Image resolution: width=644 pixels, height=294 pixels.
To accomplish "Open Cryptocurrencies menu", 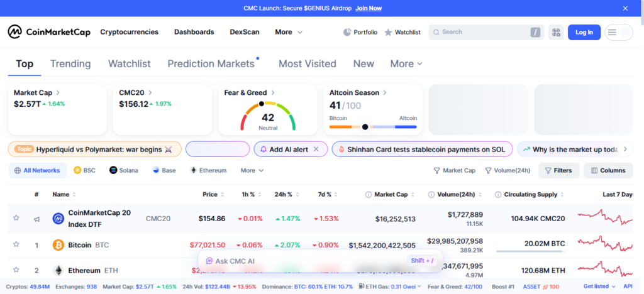I will click(130, 32).
